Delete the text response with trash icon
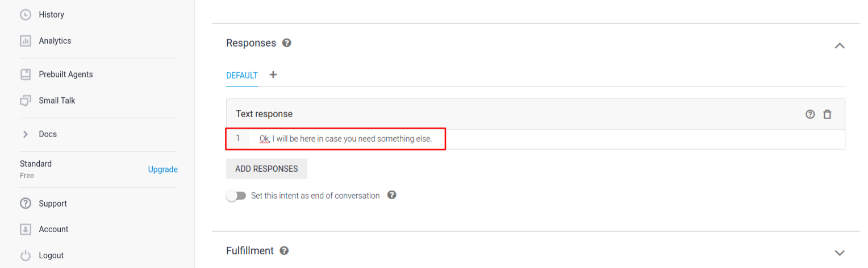This screenshot has height=268, width=868. tap(827, 114)
